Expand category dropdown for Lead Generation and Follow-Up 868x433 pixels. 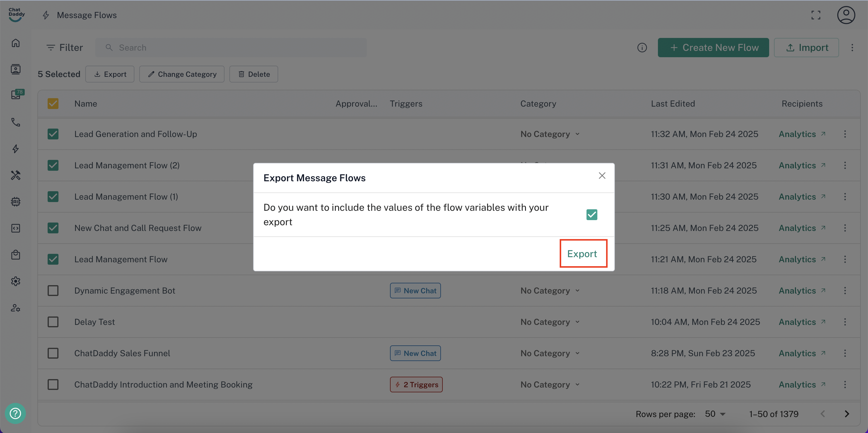[x=550, y=134]
